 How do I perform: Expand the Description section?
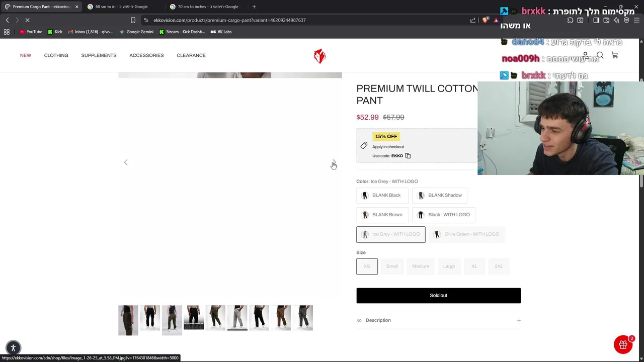click(x=438, y=320)
